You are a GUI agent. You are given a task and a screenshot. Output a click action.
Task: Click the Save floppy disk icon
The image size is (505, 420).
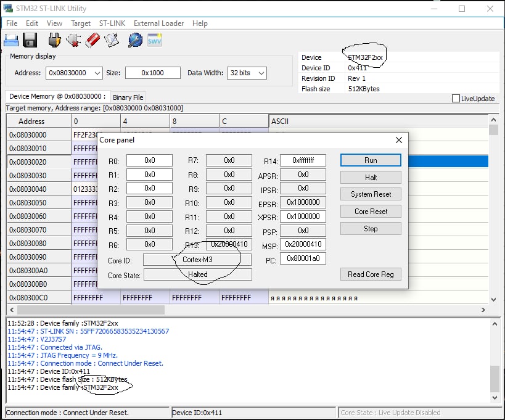[x=30, y=40]
